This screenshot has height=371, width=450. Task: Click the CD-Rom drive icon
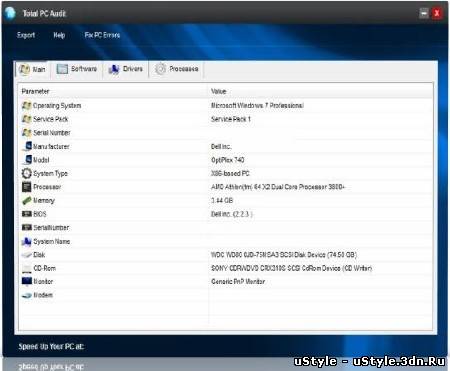tap(26, 268)
